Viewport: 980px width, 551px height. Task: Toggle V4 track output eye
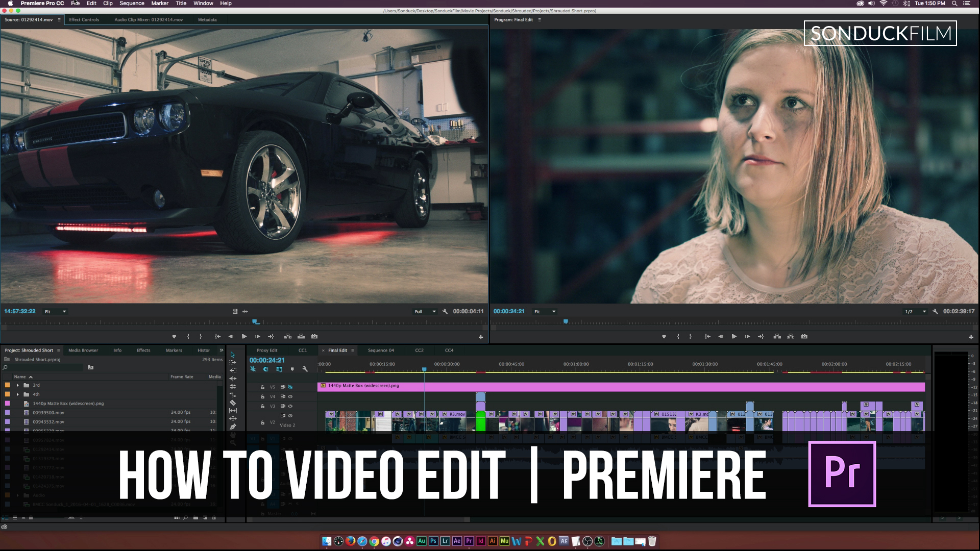tap(290, 397)
